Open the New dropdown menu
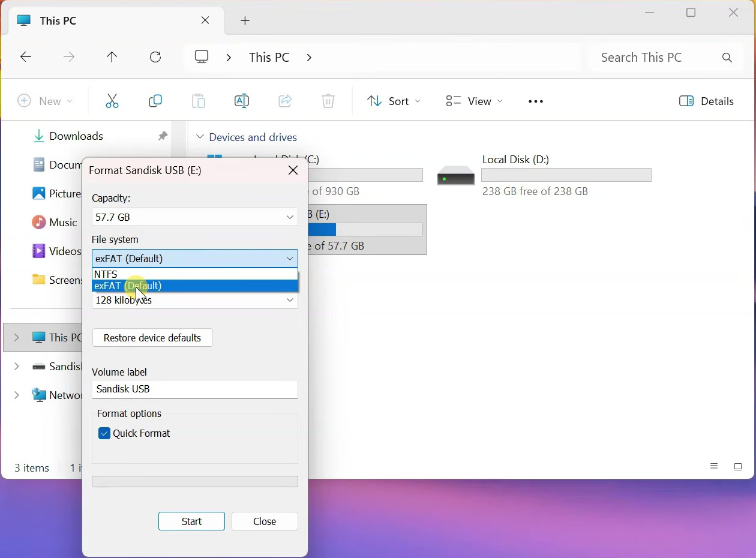The width and height of the screenshot is (756, 558). click(x=45, y=101)
